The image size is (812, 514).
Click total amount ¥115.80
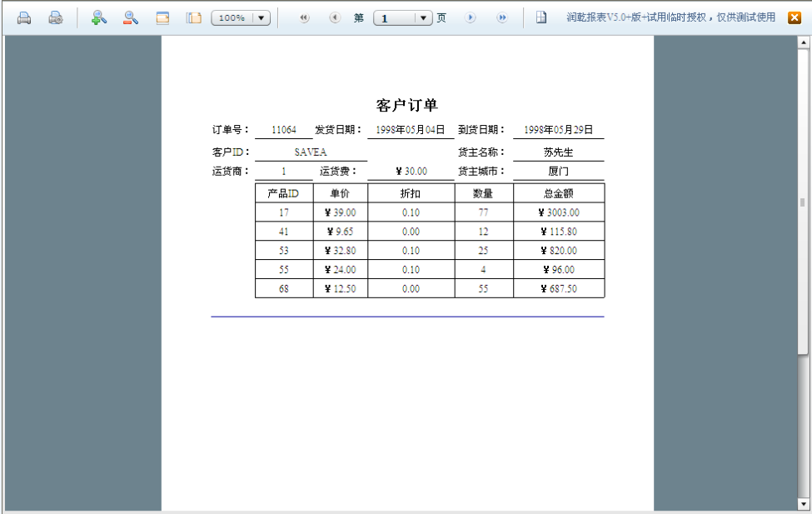click(559, 232)
